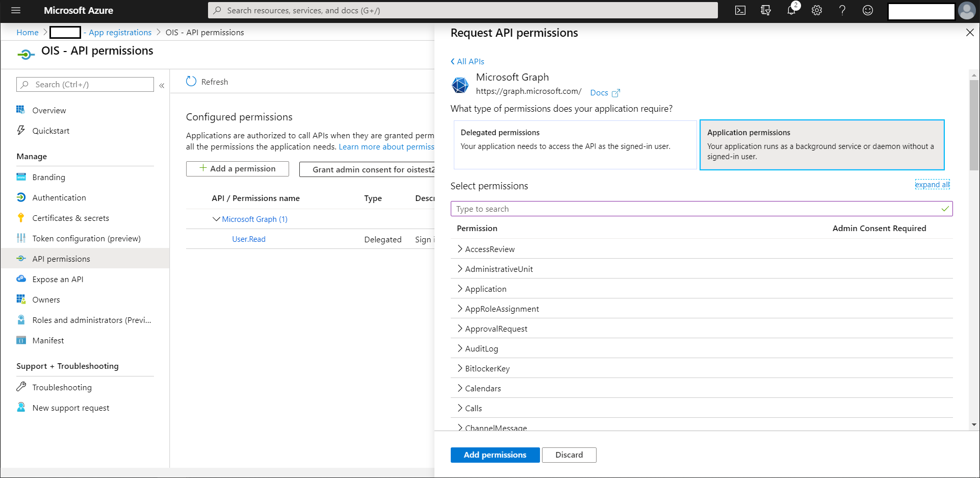Open help question mark icon

click(842, 10)
